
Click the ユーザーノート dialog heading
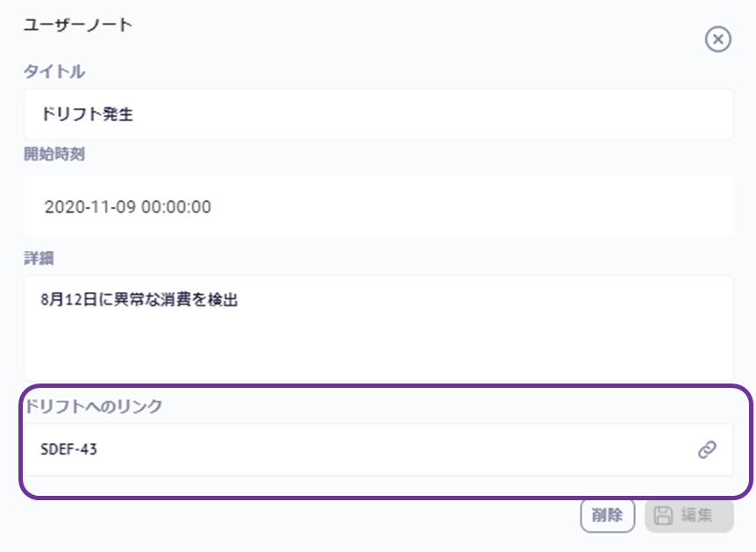[x=76, y=25]
